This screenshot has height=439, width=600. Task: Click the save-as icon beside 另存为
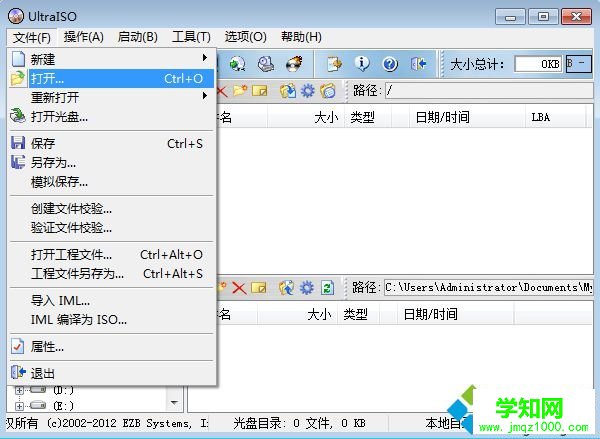18,162
